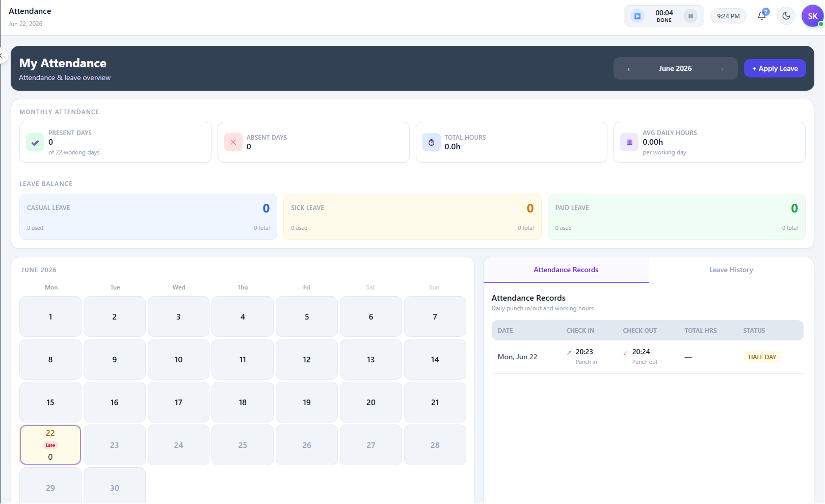Click the red punch out arrow icon
The width and height of the screenshot is (825, 504).
pos(626,353)
